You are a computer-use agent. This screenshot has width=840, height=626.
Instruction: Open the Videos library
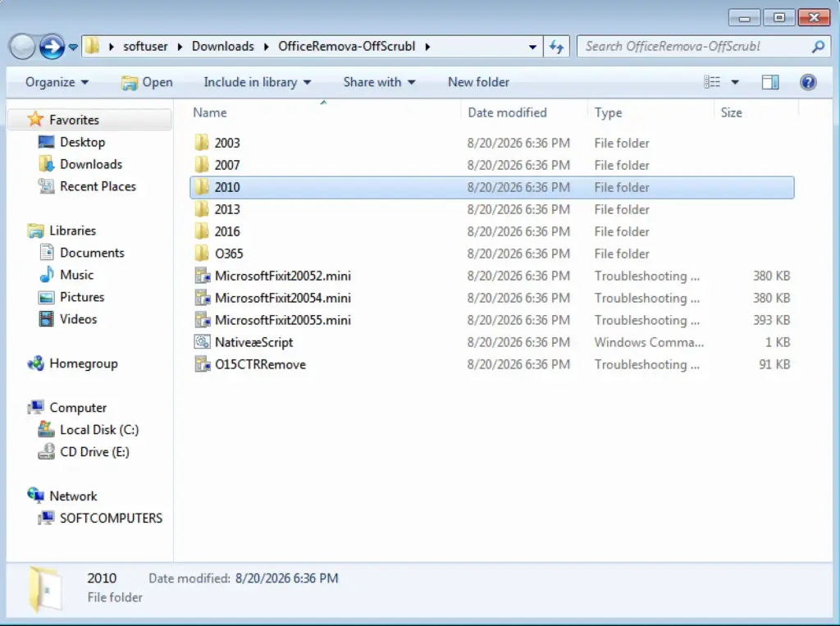(x=78, y=319)
